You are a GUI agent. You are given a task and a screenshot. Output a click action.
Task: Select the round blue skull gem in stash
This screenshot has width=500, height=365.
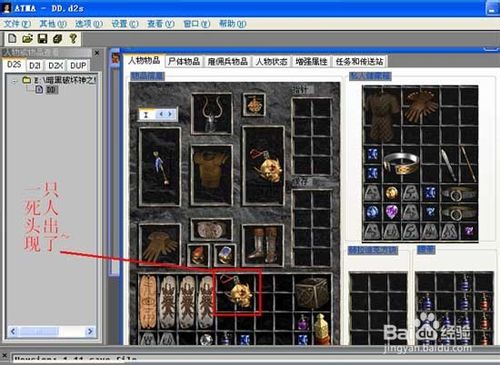pyautogui.click(x=373, y=212)
